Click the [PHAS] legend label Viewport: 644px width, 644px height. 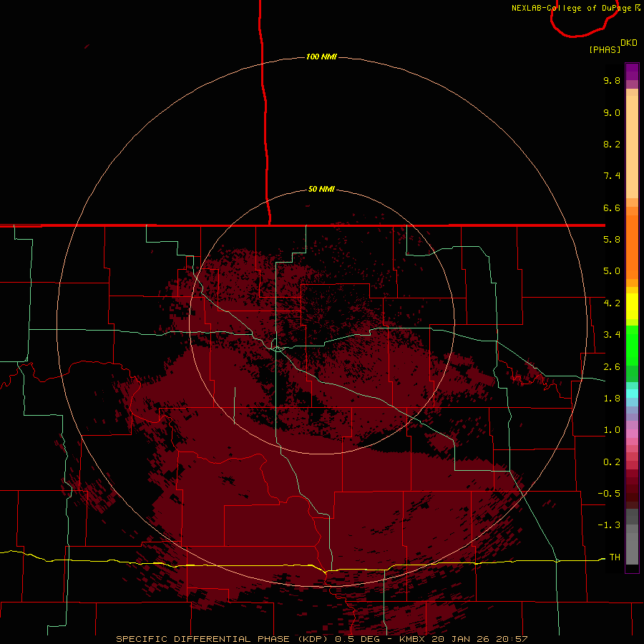tap(605, 50)
